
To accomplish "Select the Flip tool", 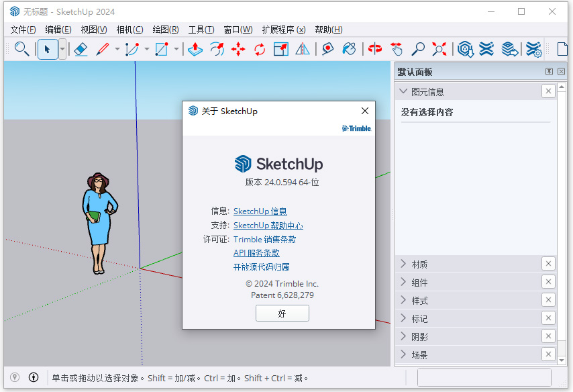I will (x=303, y=49).
